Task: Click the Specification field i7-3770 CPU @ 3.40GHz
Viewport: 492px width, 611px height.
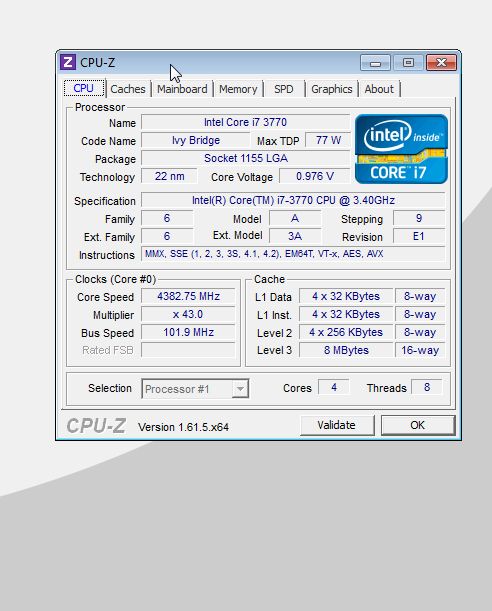Action: click(293, 200)
